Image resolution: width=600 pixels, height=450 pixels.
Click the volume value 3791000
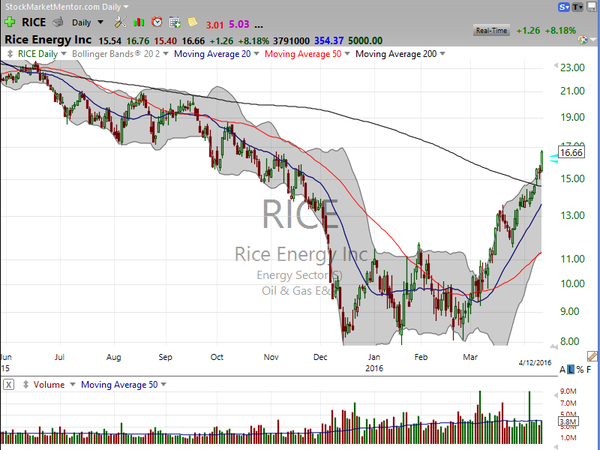point(291,41)
